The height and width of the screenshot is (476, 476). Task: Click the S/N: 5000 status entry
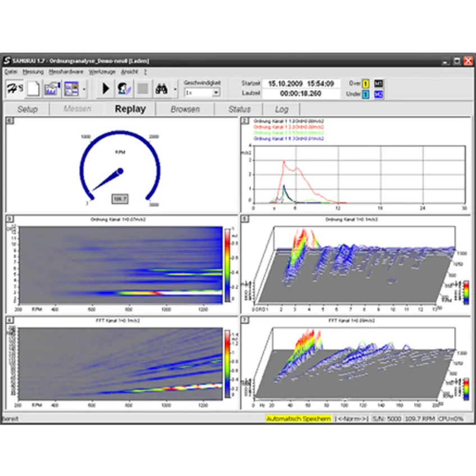coord(387,419)
